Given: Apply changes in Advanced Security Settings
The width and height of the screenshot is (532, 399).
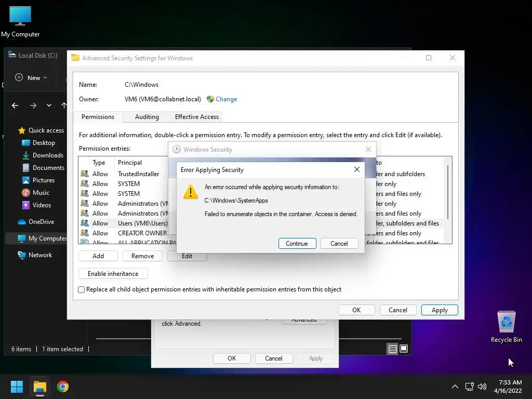Looking at the screenshot, I should pos(440,310).
